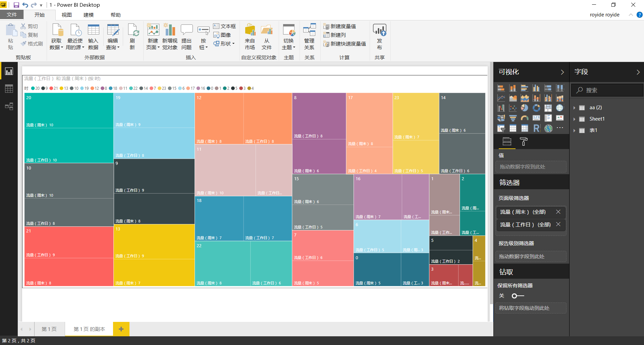Open the Format paint-roller tab icon

[x=524, y=142]
